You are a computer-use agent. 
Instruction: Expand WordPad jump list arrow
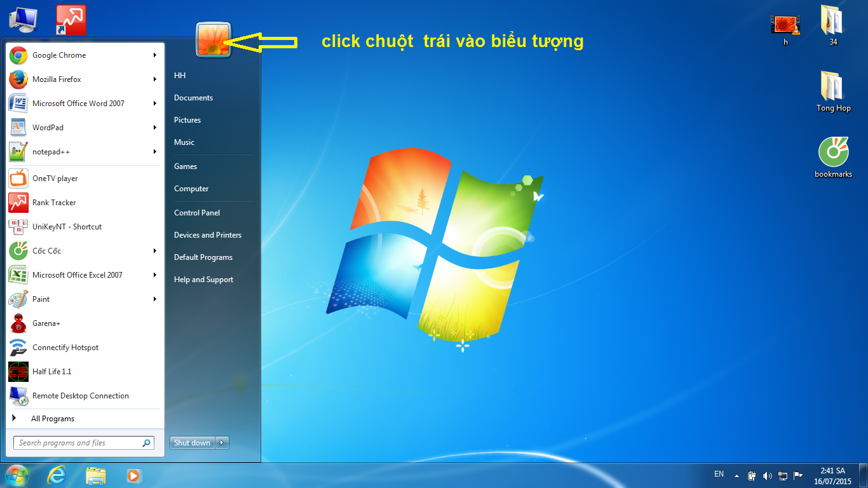coord(154,128)
